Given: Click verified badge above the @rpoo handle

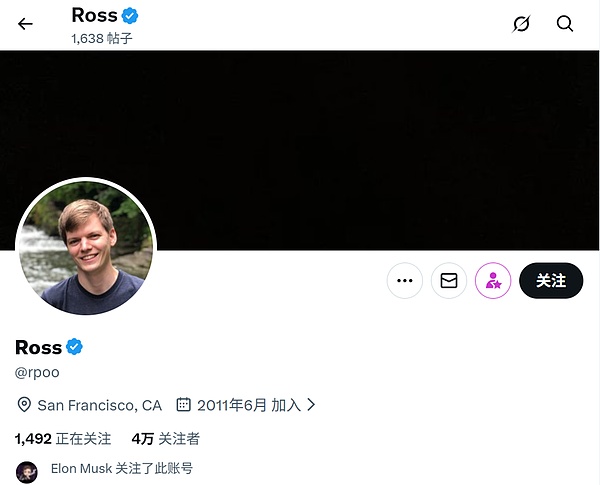Looking at the screenshot, I should [x=74, y=347].
